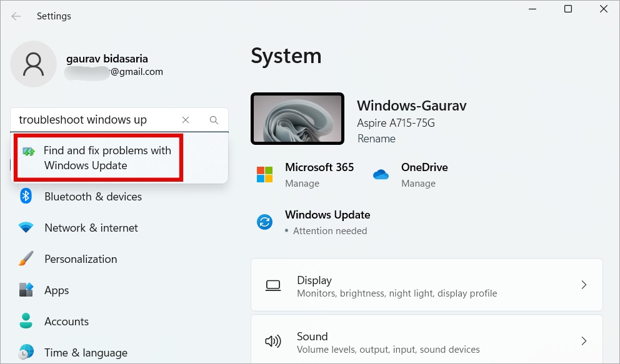Expand the Display settings chevron
This screenshot has width=620, height=364.
tap(584, 285)
